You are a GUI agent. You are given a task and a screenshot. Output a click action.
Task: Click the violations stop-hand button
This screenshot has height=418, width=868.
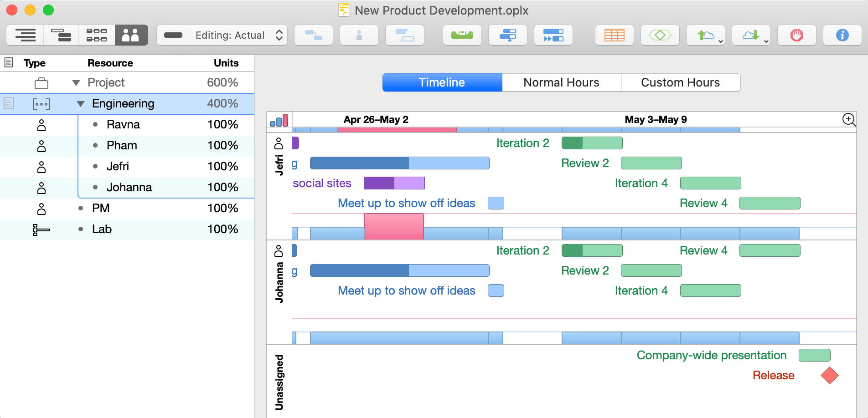(797, 35)
